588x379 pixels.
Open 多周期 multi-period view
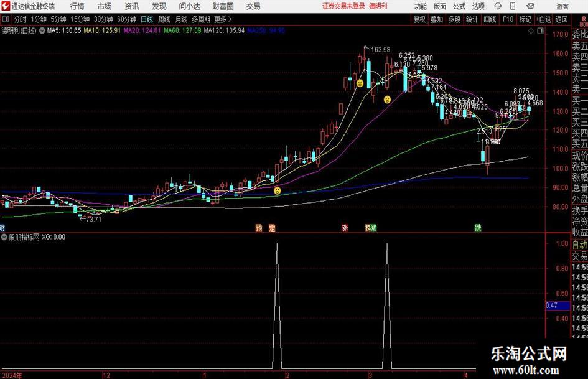(x=201, y=19)
